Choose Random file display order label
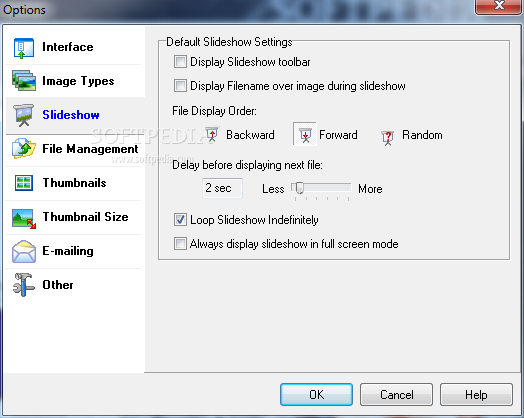524x418 pixels. (x=422, y=135)
